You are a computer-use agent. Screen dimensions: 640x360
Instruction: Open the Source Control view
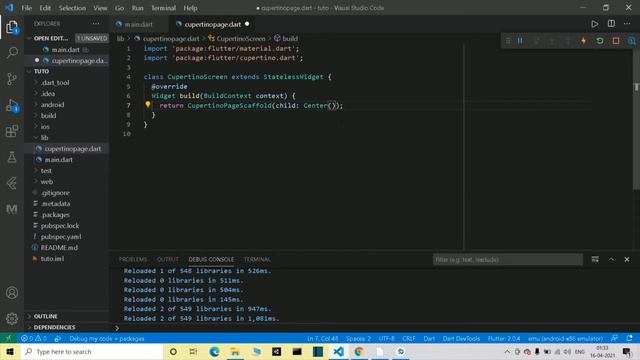pyautogui.click(x=12, y=78)
